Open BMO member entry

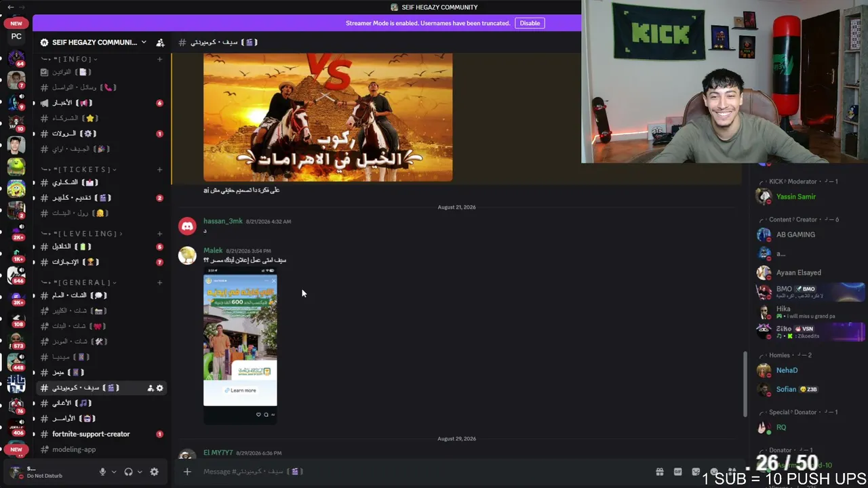(810, 292)
